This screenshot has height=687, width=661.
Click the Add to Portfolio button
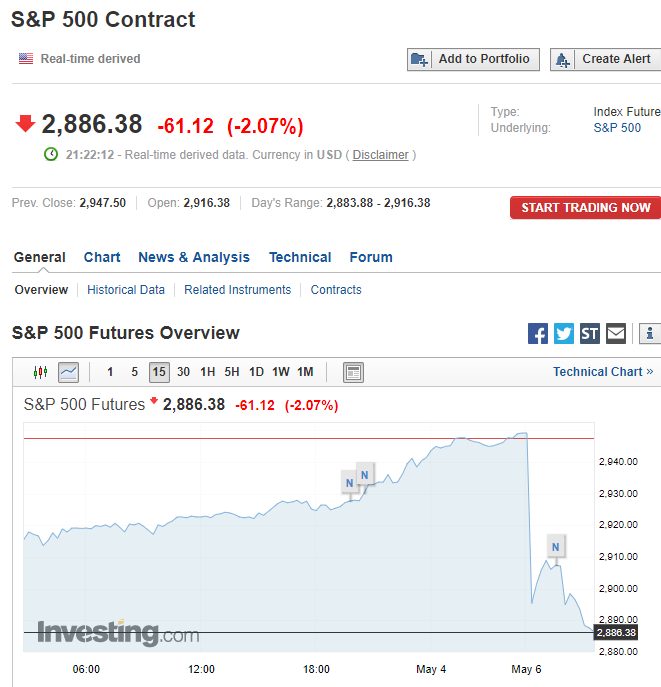(474, 59)
